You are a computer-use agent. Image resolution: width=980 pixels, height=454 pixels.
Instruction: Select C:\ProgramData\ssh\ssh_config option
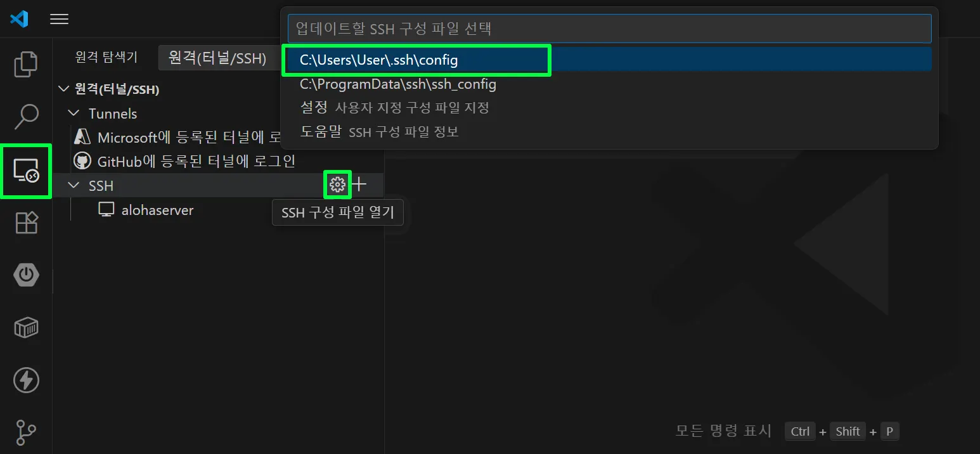609,84
